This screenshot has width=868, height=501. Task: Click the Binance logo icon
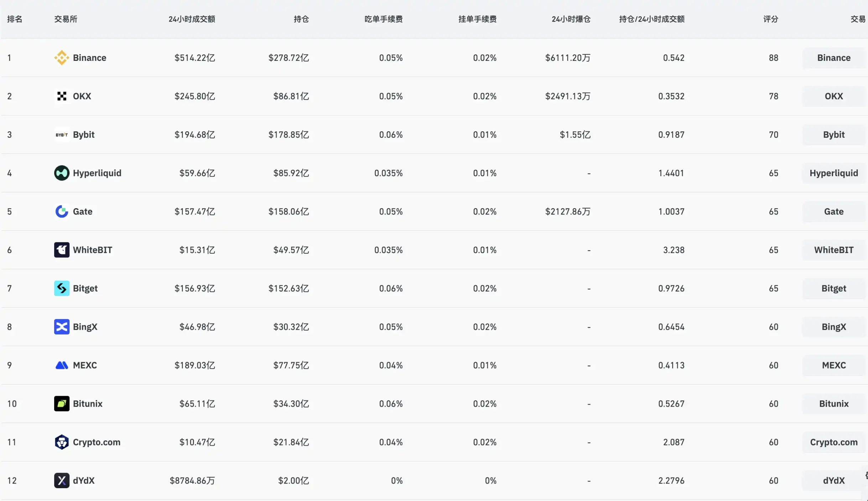pos(61,58)
